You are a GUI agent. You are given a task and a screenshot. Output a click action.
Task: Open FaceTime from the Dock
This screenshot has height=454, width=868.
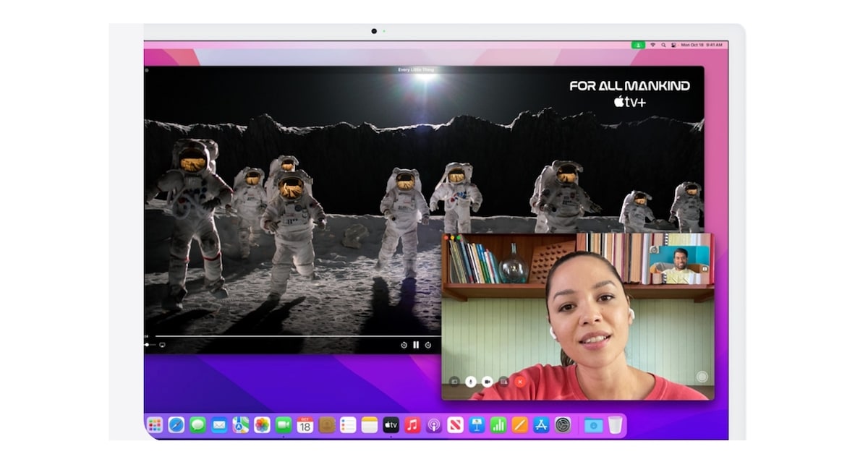point(284,425)
